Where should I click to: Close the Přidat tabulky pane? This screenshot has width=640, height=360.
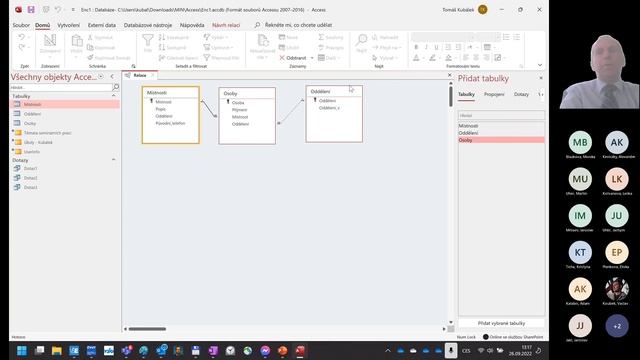pyautogui.click(x=541, y=78)
